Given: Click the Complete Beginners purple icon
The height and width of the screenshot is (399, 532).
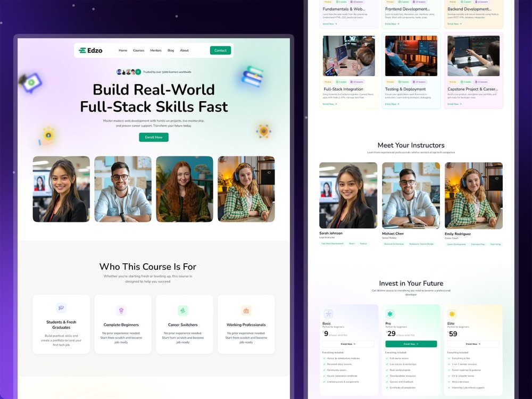Looking at the screenshot, I should point(121,310).
